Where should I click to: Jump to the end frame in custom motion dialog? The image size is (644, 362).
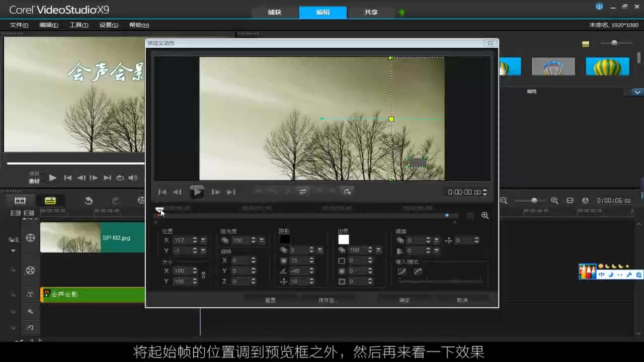(231, 192)
